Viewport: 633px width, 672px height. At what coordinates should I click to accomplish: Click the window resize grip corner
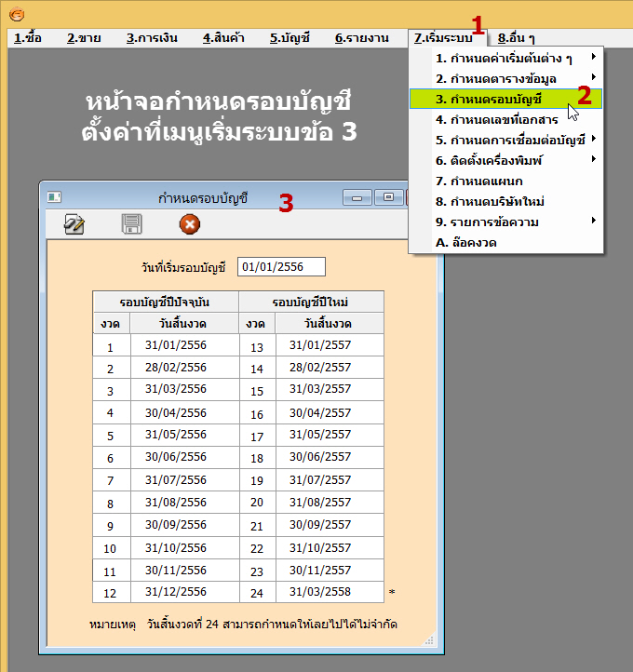click(429, 639)
